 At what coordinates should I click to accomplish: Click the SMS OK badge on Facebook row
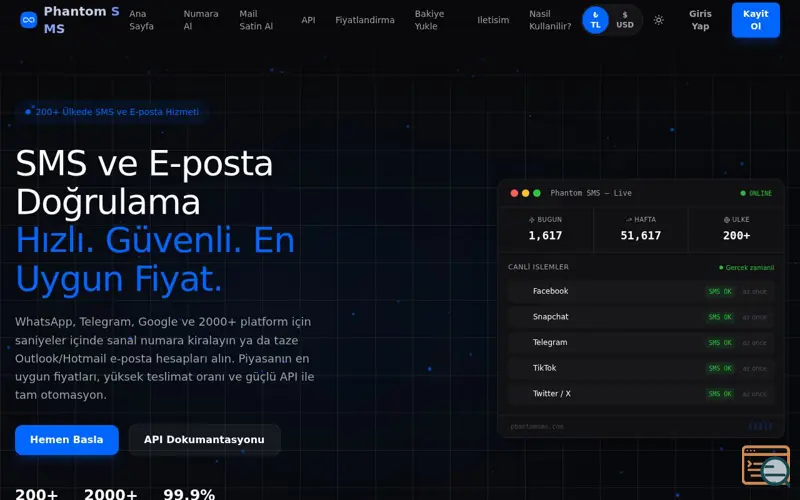[720, 291]
